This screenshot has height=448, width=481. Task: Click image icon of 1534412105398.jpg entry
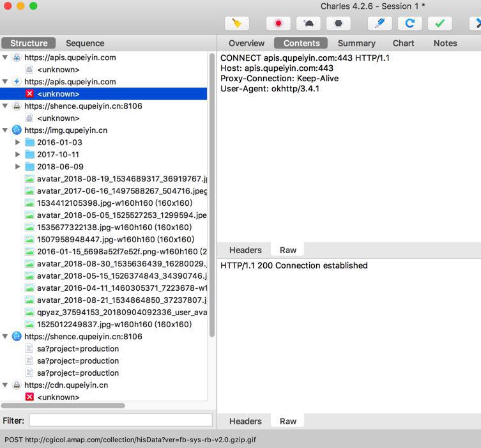tap(29, 203)
